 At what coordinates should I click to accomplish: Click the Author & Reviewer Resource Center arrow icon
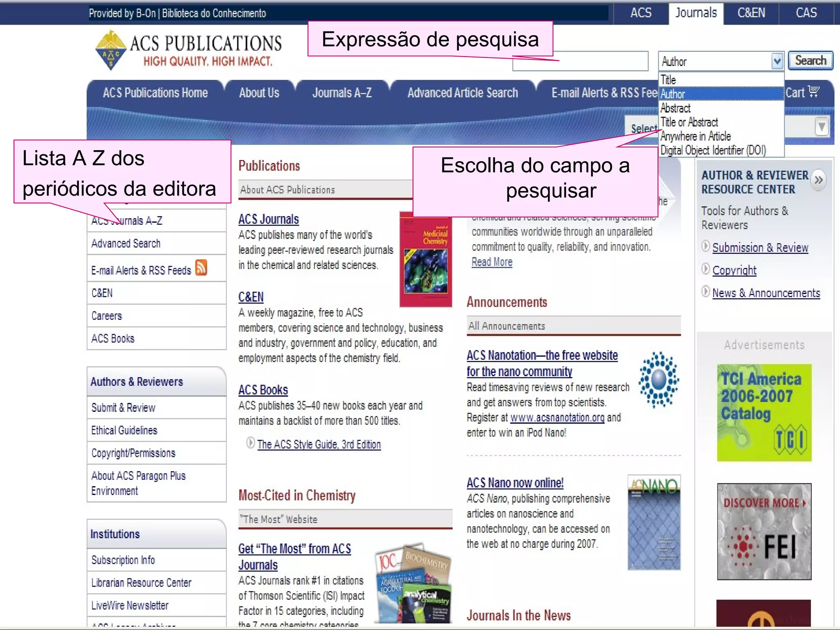(x=818, y=180)
